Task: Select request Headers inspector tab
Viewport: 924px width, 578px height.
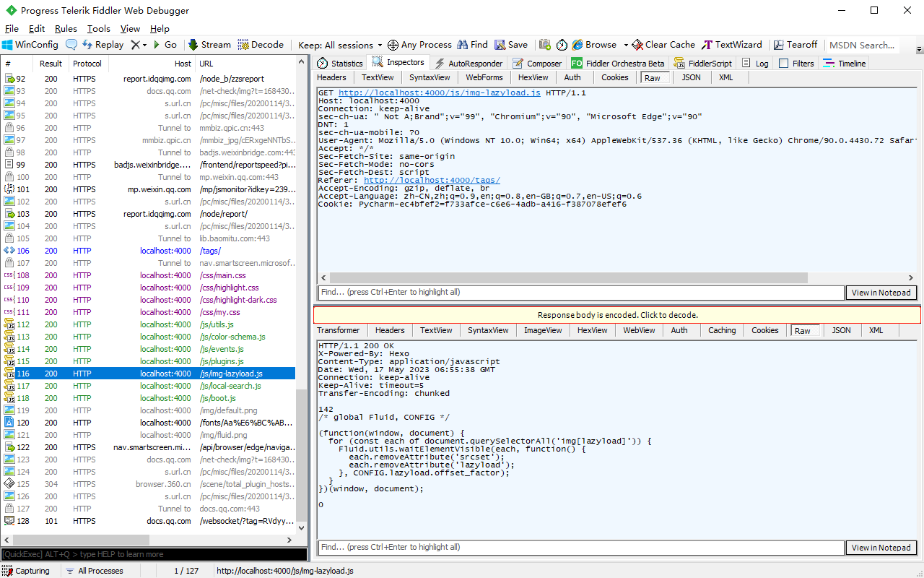Action: [x=331, y=77]
